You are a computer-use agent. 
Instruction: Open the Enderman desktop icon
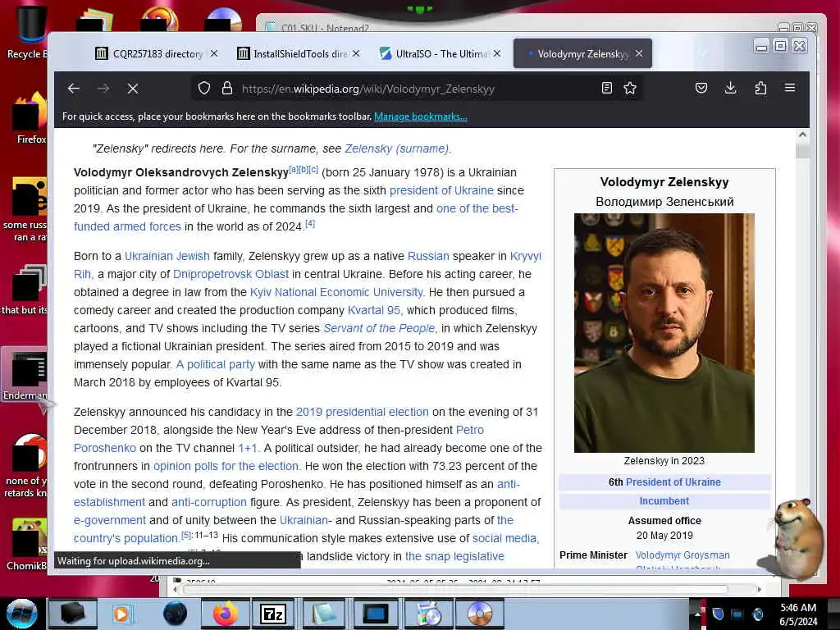point(25,377)
